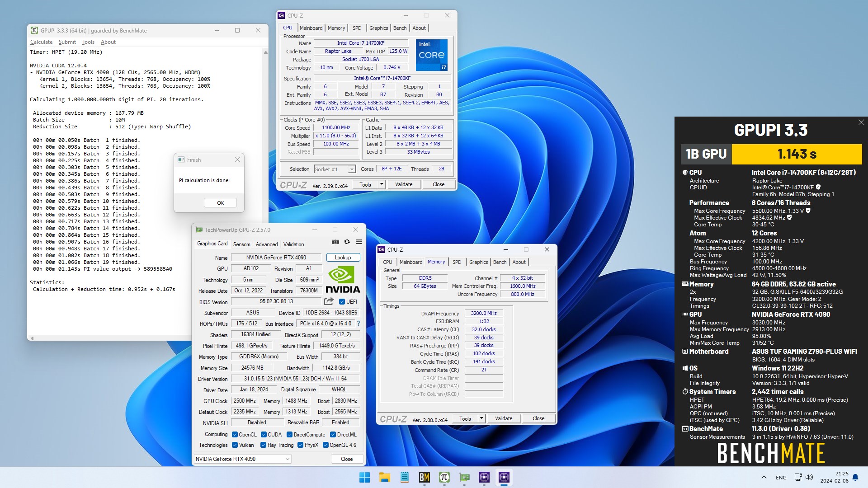Share BIOS version with export icon
This screenshot has width=868, height=488.
click(x=329, y=301)
